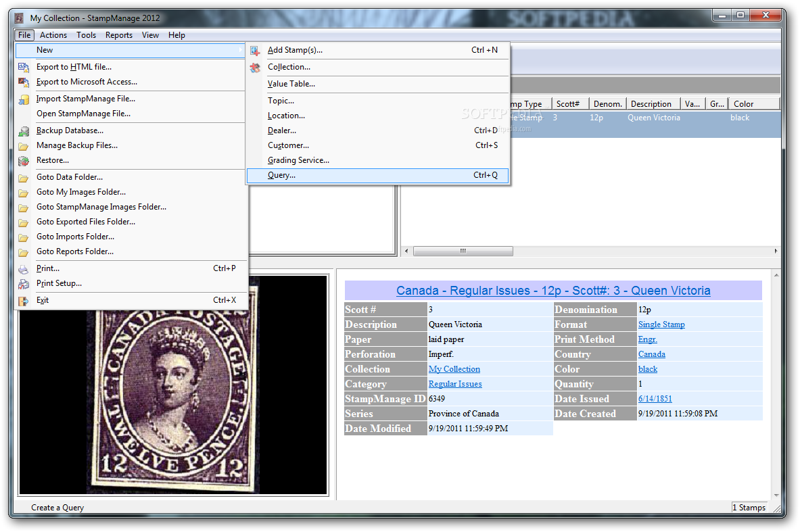Click Query... in the submenu
Image resolution: width=800 pixels, height=532 pixels.
(378, 175)
